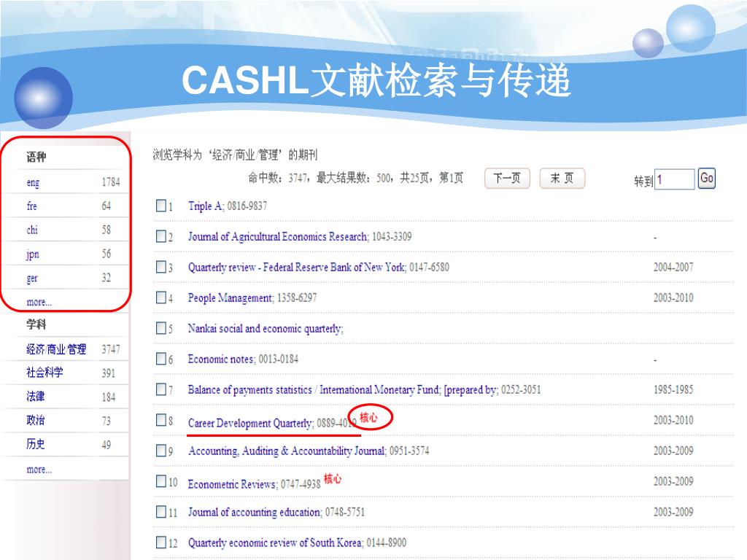Expand more subjects under 学科
747x560 pixels.
[39, 470]
